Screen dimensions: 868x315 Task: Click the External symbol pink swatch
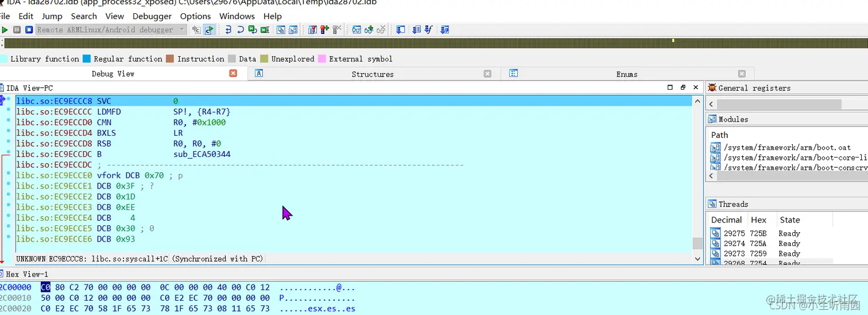322,59
